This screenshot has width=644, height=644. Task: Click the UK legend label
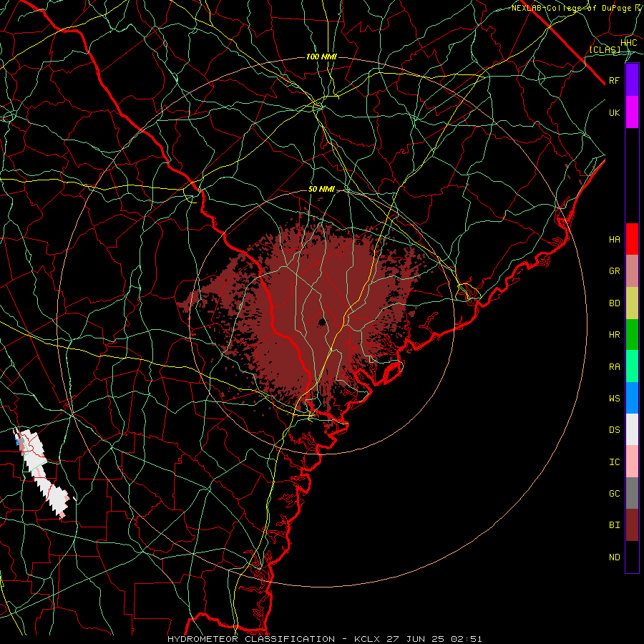tap(615, 112)
